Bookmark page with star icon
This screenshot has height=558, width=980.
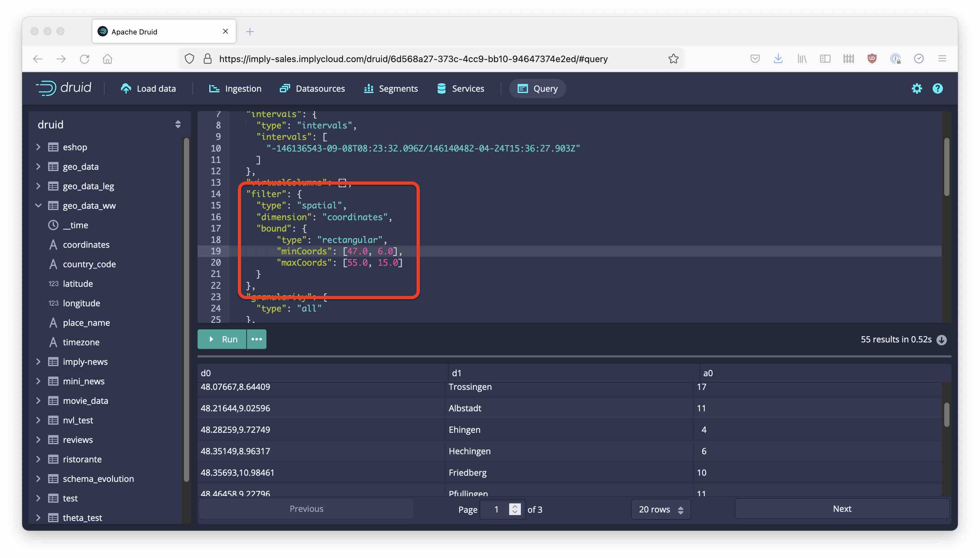[673, 59]
